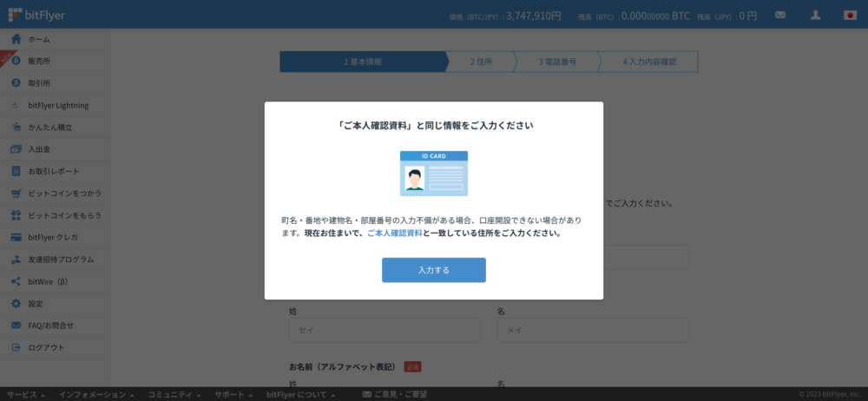Click the ご本人確認資料 link in dialog
The height and width of the screenshot is (401, 868).
(394, 233)
